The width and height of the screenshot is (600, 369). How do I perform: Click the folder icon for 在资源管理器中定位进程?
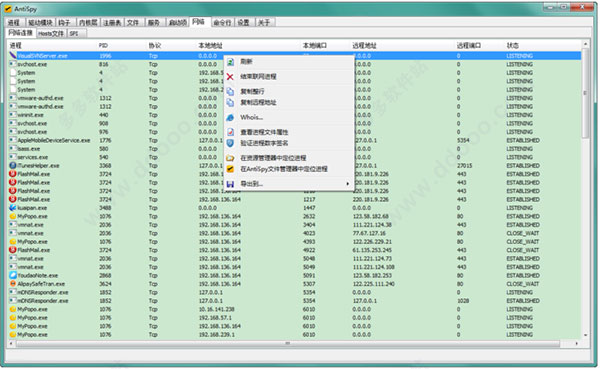point(230,158)
